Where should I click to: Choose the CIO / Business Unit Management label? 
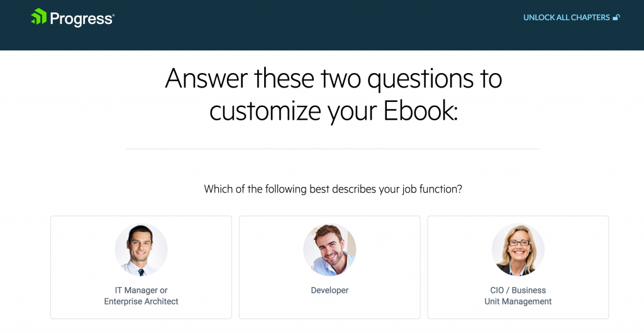click(x=518, y=296)
